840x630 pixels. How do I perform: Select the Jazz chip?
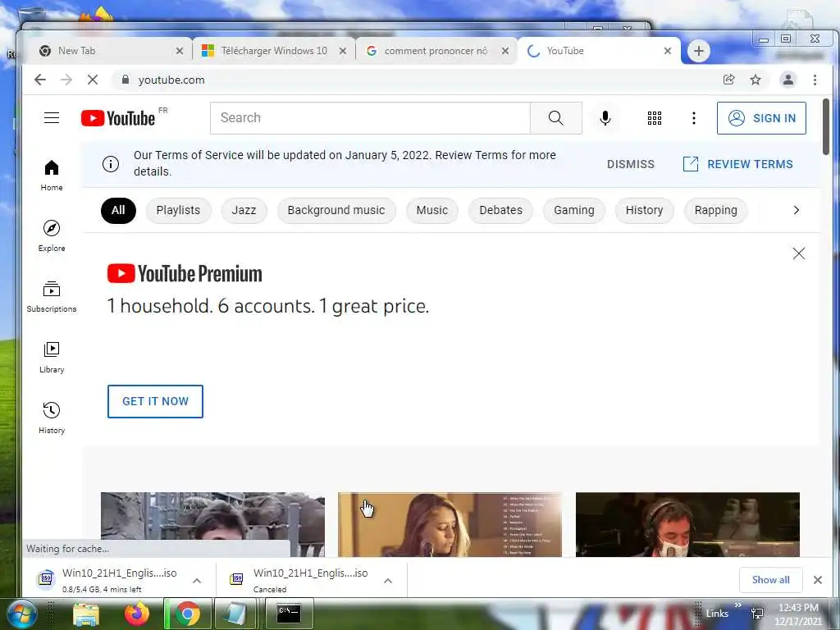tap(244, 210)
